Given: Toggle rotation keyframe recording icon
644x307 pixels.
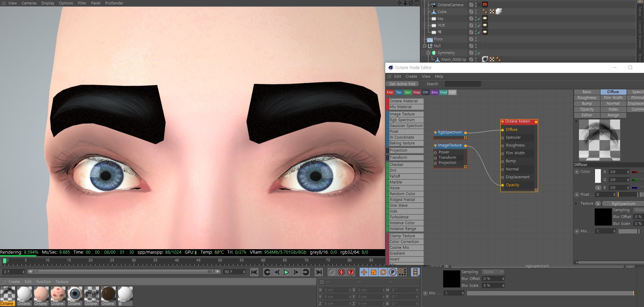Looking at the screenshot, I should click(383, 272).
